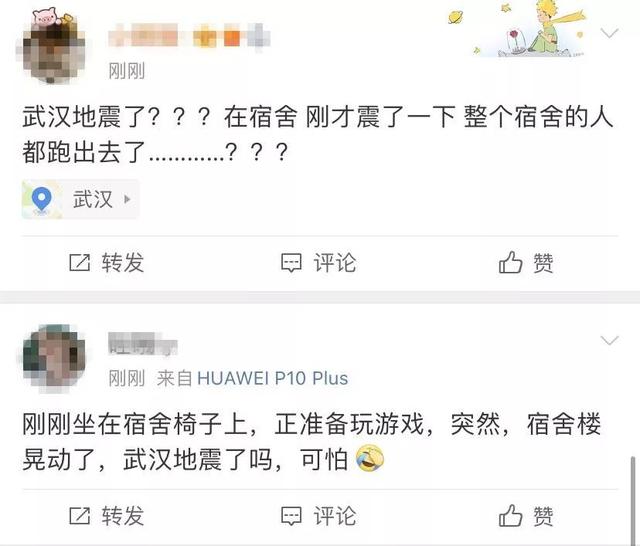Open the HUAWEI P10 Plus source link
The width and height of the screenshot is (640, 546).
click(273, 378)
